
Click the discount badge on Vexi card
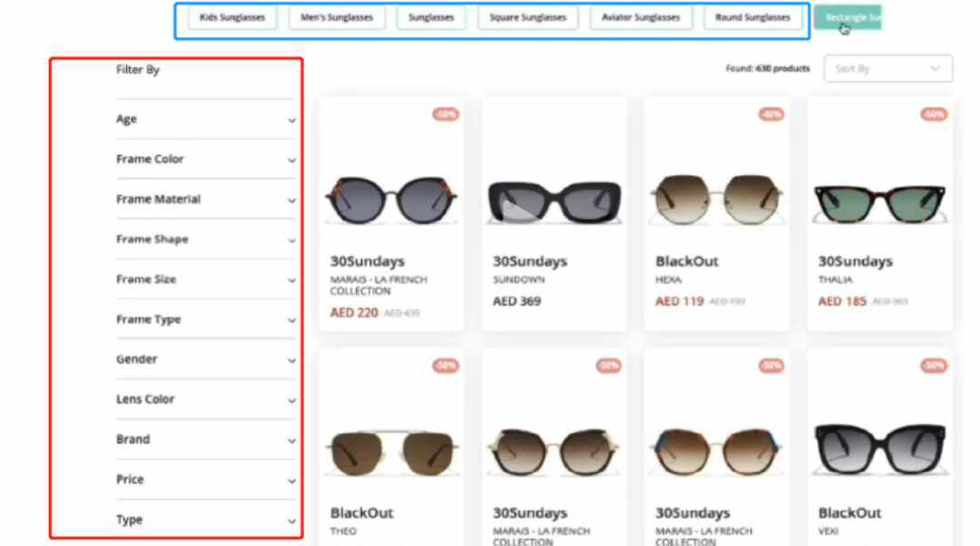(x=934, y=366)
